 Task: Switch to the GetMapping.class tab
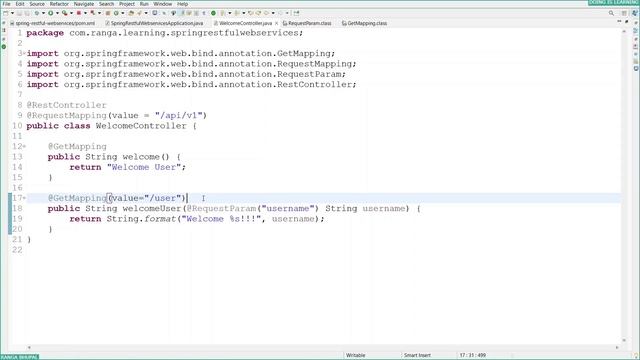[364, 23]
